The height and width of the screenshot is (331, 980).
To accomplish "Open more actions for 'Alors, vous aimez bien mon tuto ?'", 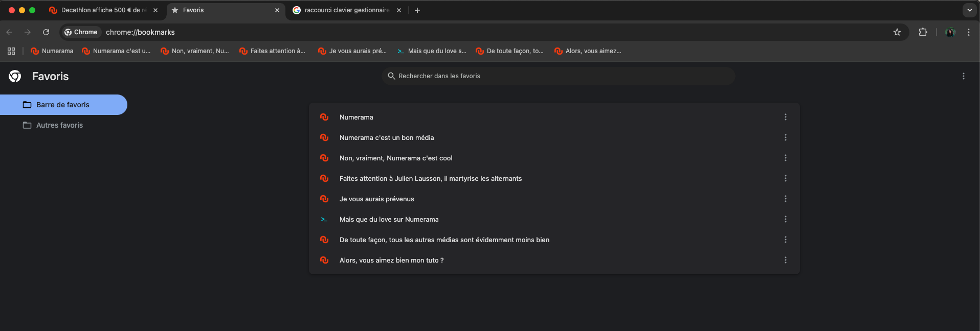I will [786, 260].
